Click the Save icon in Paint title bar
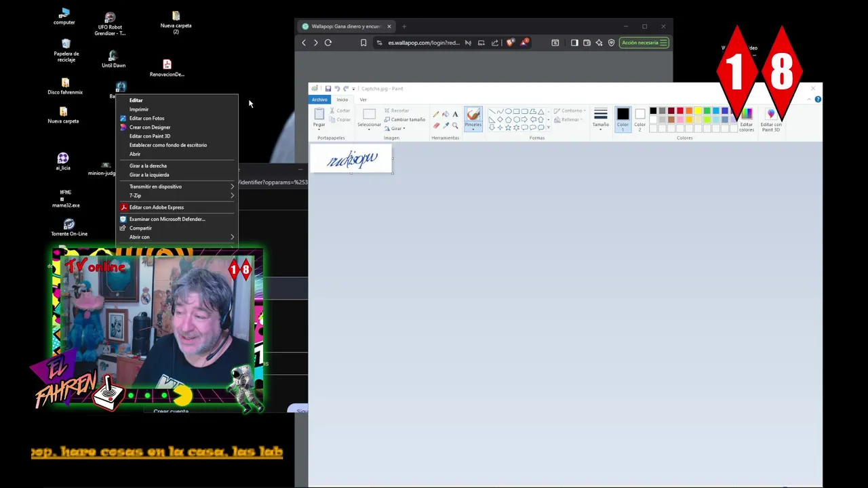 click(x=328, y=89)
